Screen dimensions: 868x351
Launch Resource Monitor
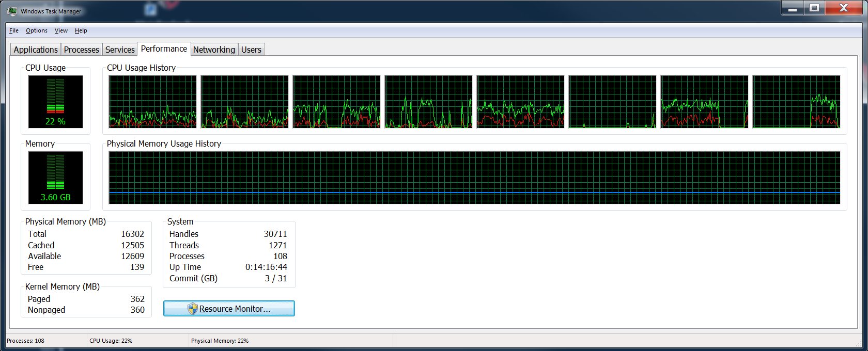[x=229, y=309]
